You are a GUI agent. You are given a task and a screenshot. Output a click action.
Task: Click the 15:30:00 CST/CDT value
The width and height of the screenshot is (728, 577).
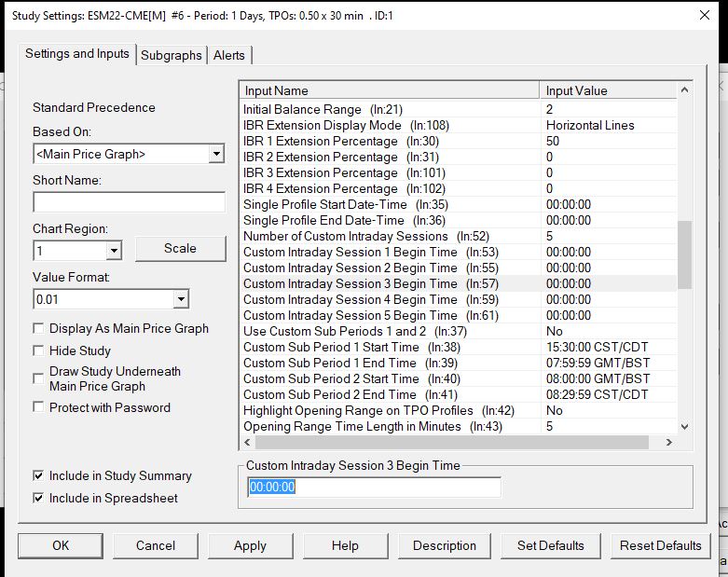(x=598, y=347)
